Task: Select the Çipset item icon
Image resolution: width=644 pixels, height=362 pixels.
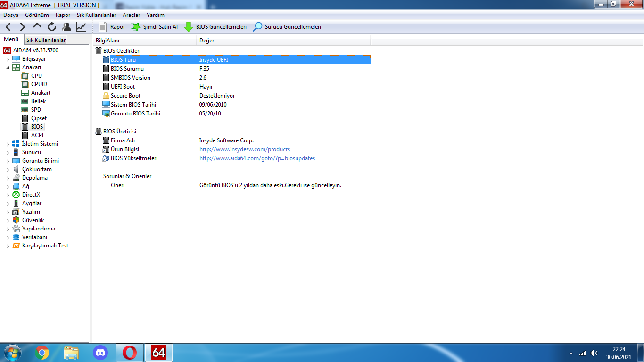Action: pos(25,118)
